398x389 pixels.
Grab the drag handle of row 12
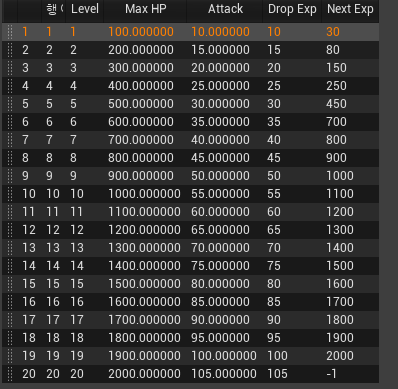tap(10, 230)
